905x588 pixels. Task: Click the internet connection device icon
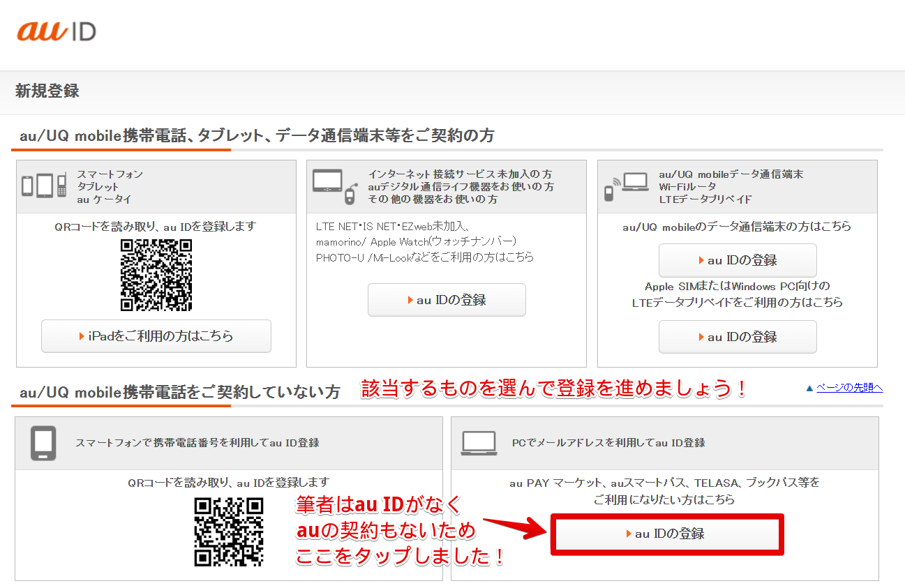click(x=334, y=186)
